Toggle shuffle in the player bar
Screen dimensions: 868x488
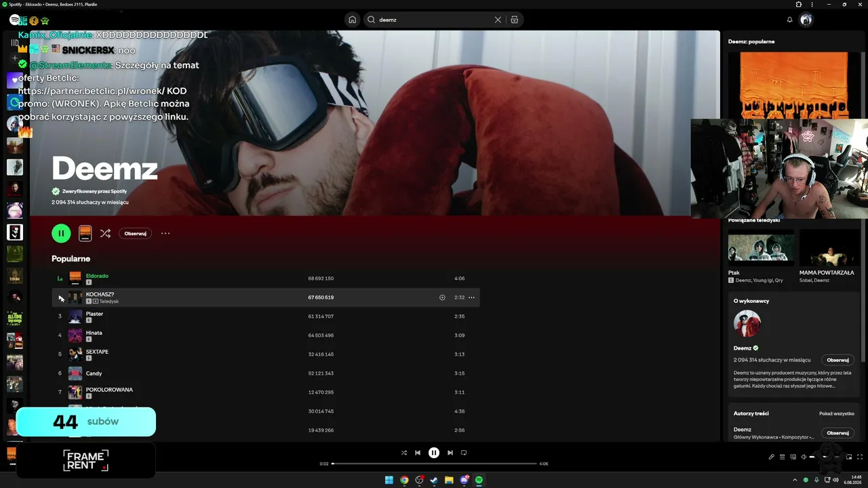[x=404, y=453]
